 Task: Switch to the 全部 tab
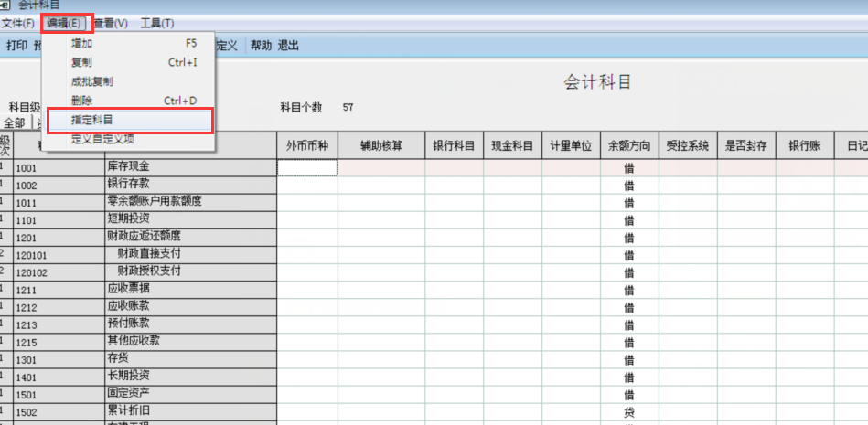(15, 122)
